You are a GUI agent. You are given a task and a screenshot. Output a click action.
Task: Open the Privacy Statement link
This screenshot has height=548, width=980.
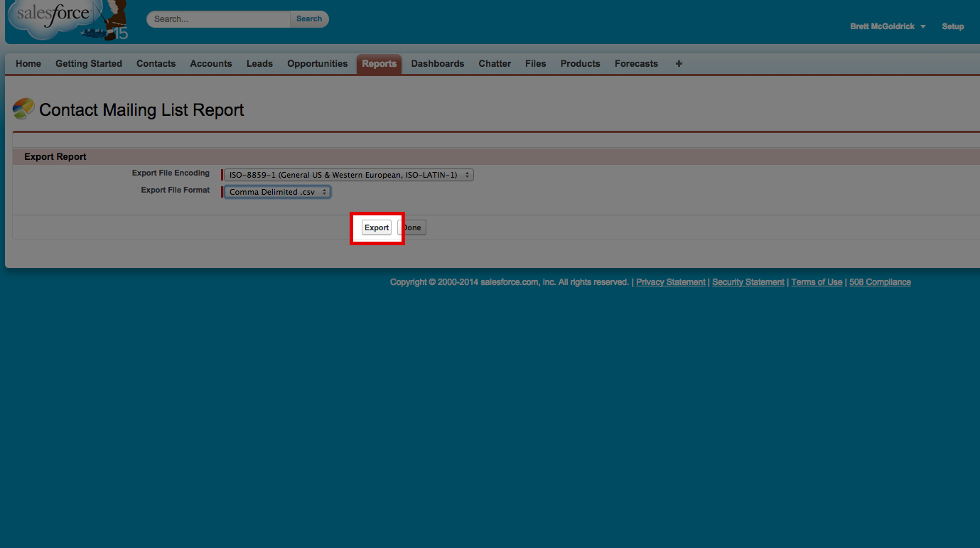pyautogui.click(x=671, y=282)
